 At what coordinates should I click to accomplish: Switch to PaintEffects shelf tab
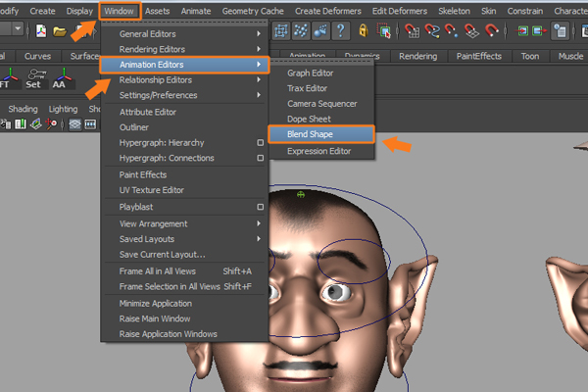479,56
